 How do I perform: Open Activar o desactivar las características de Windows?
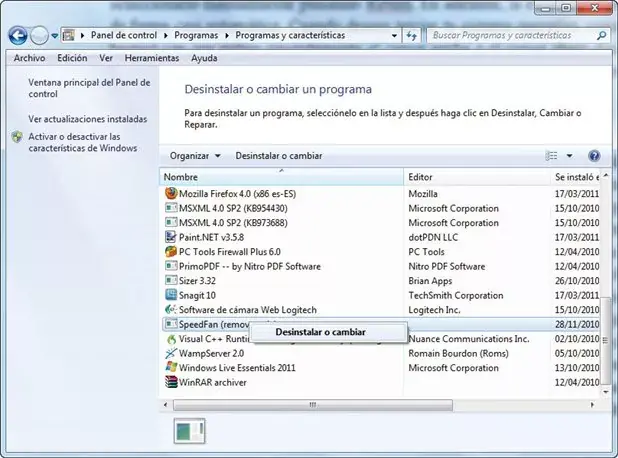click(83, 142)
